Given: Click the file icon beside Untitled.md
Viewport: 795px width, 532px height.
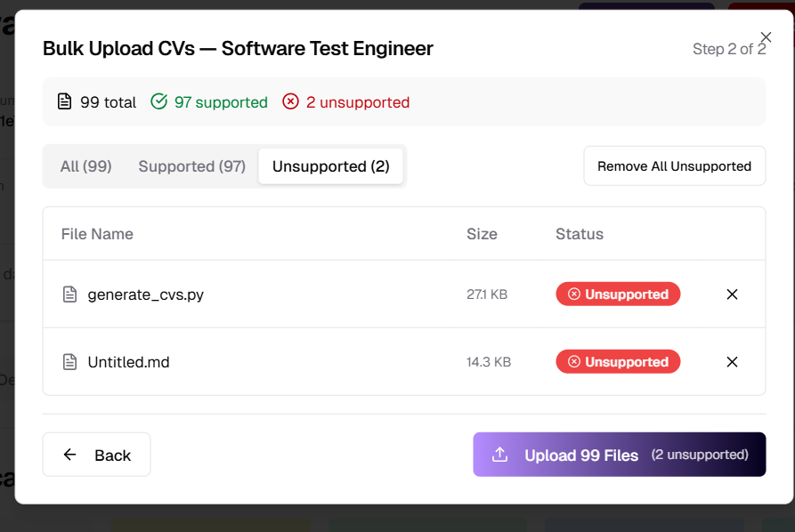Looking at the screenshot, I should 69,362.
